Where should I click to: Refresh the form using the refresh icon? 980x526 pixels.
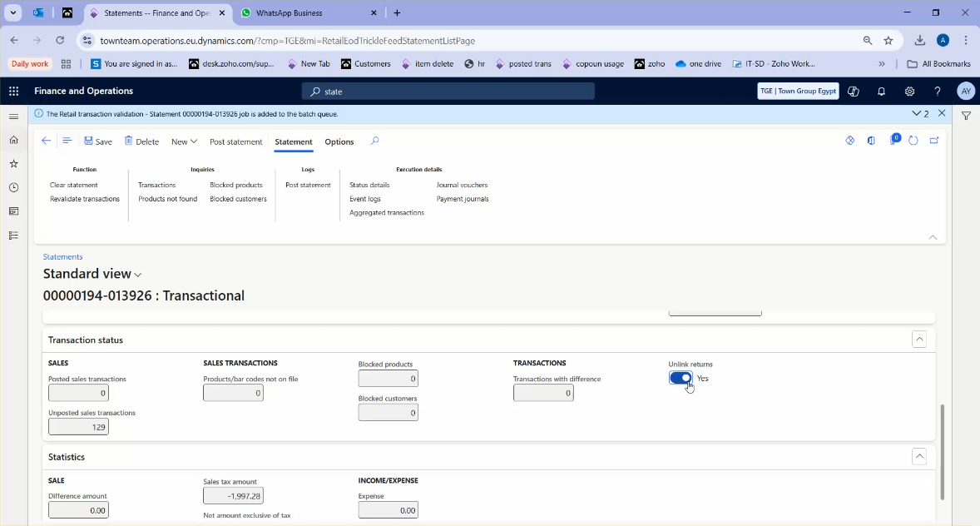click(x=913, y=141)
